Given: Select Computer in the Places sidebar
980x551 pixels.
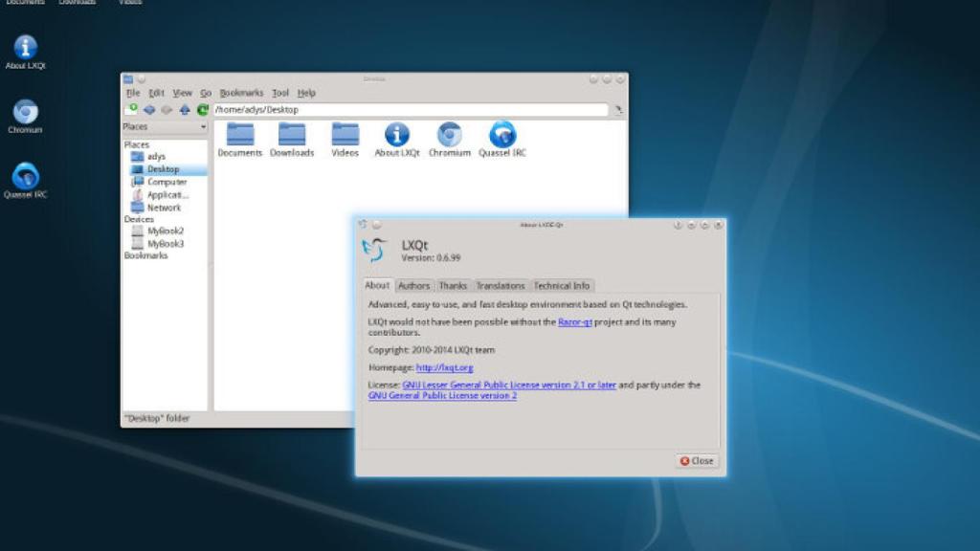Looking at the screenshot, I should click(x=167, y=182).
